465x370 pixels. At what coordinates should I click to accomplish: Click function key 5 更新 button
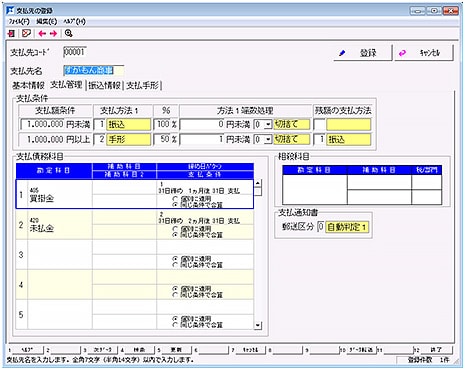(176, 350)
